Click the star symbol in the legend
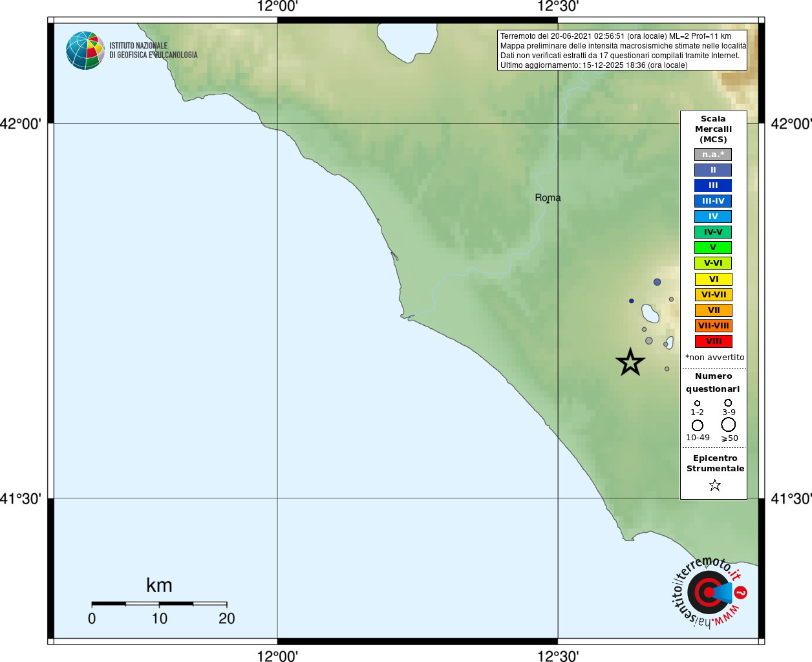 tap(714, 485)
